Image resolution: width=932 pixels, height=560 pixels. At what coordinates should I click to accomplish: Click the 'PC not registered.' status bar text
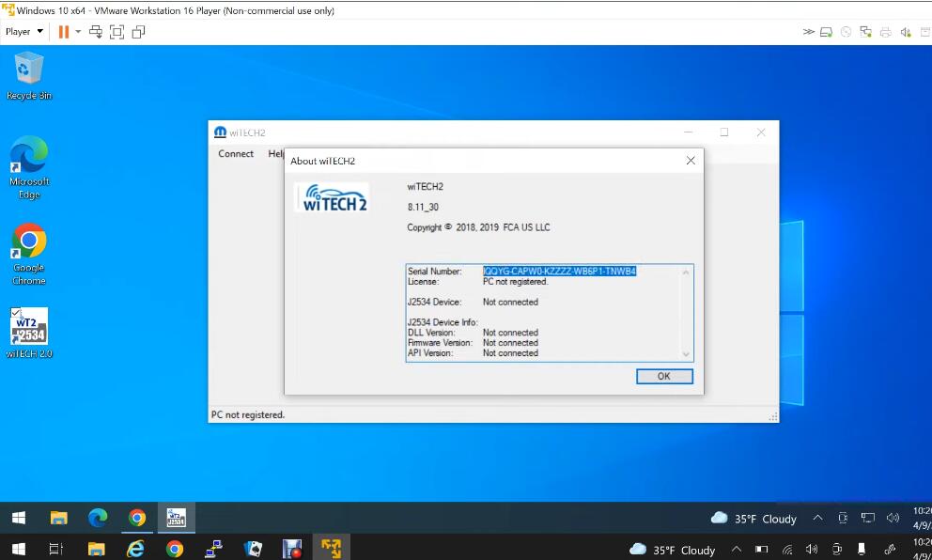pos(248,415)
